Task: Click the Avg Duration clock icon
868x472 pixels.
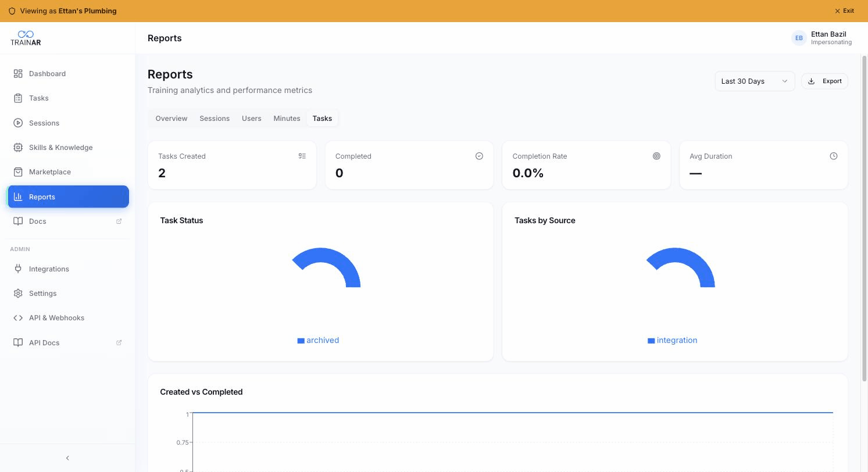Action: 834,156
